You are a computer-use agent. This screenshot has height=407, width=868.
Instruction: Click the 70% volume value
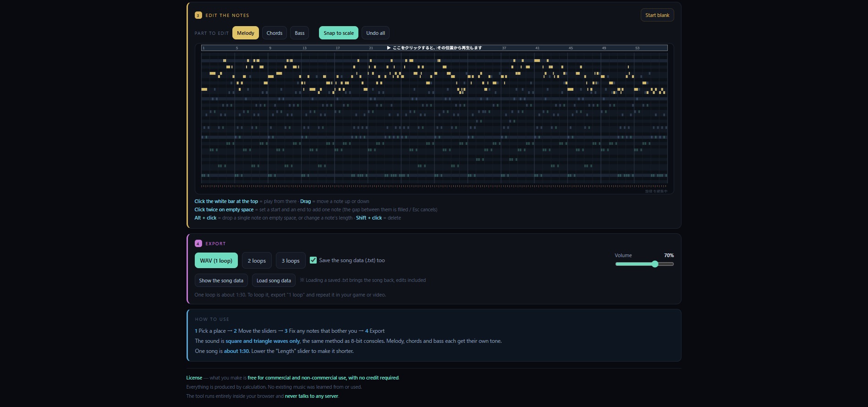[669, 255]
